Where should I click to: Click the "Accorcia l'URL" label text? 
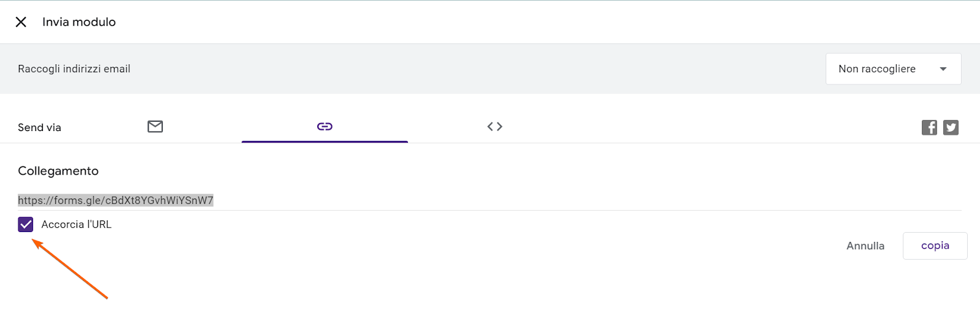pyautogui.click(x=77, y=225)
